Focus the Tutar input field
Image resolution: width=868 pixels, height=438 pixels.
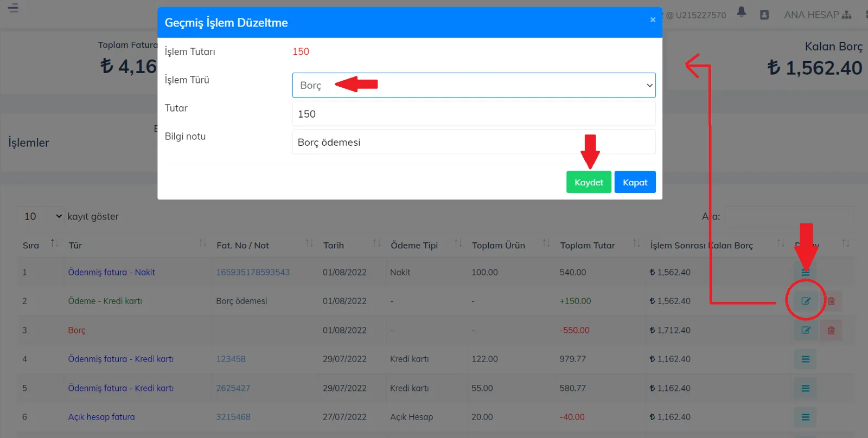[x=474, y=114]
